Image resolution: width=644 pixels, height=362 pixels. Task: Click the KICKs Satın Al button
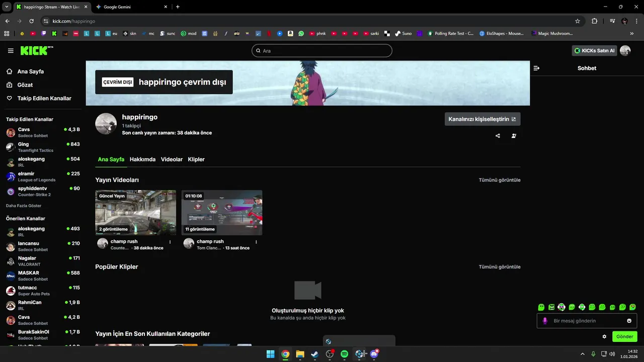(x=594, y=50)
